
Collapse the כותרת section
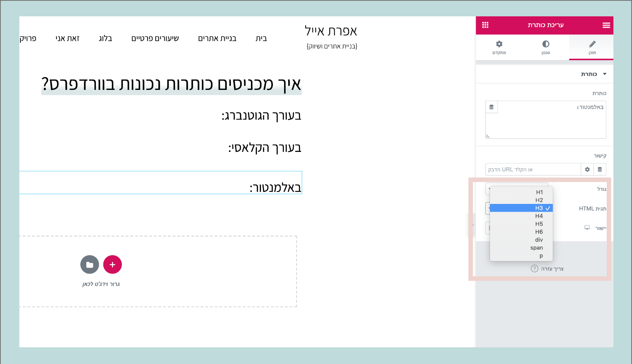point(545,74)
